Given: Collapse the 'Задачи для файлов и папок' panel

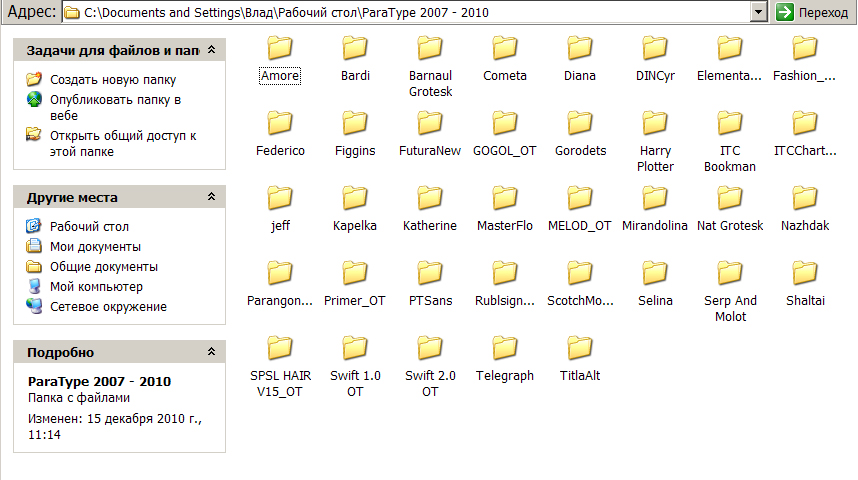Looking at the screenshot, I should tap(211, 50).
